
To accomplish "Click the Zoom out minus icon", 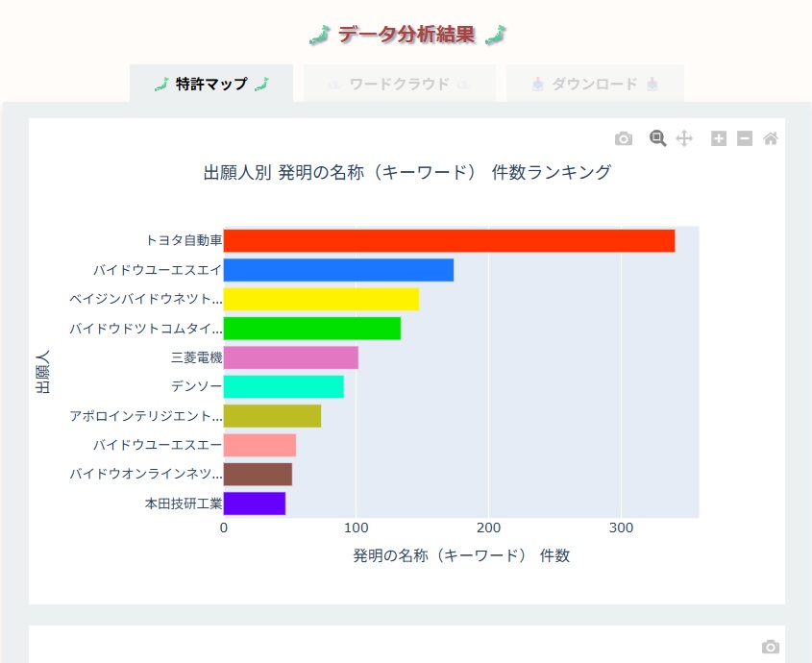I will click(x=745, y=138).
